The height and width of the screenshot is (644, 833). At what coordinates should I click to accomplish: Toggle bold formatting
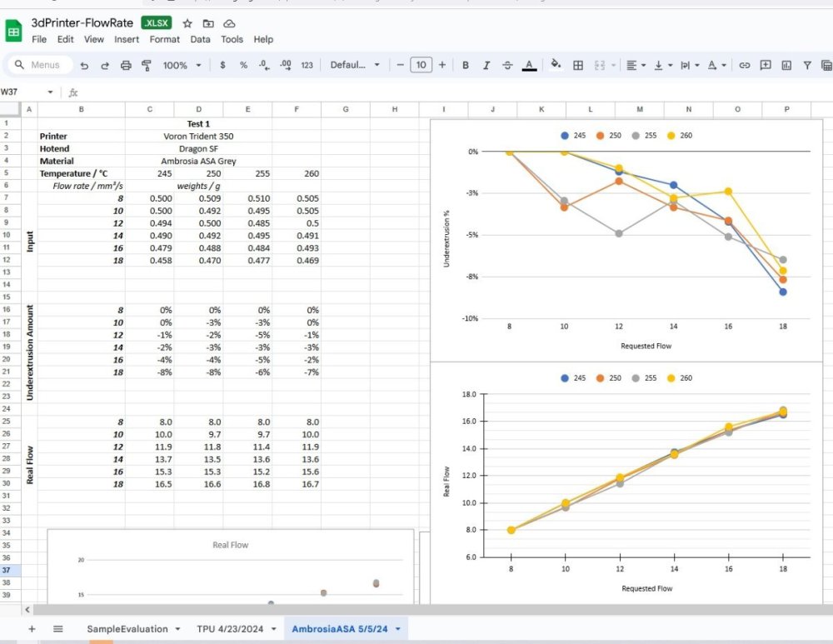coord(466,65)
